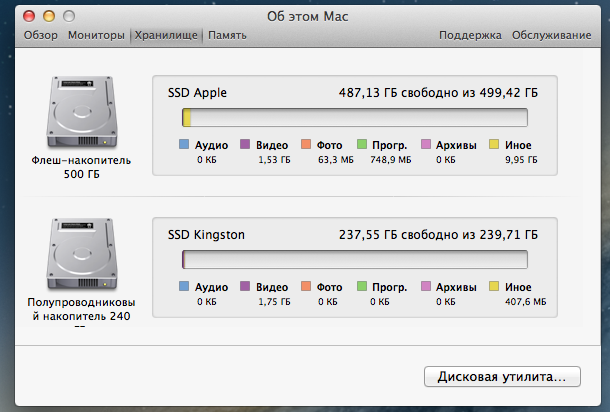Close the Об этом Mac window
The image size is (610, 412).
[29, 16]
